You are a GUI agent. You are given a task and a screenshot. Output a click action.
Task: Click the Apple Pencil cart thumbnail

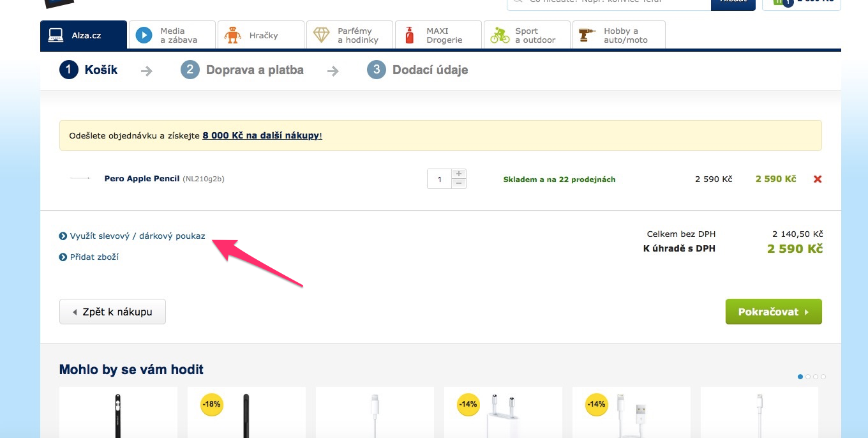click(x=79, y=178)
